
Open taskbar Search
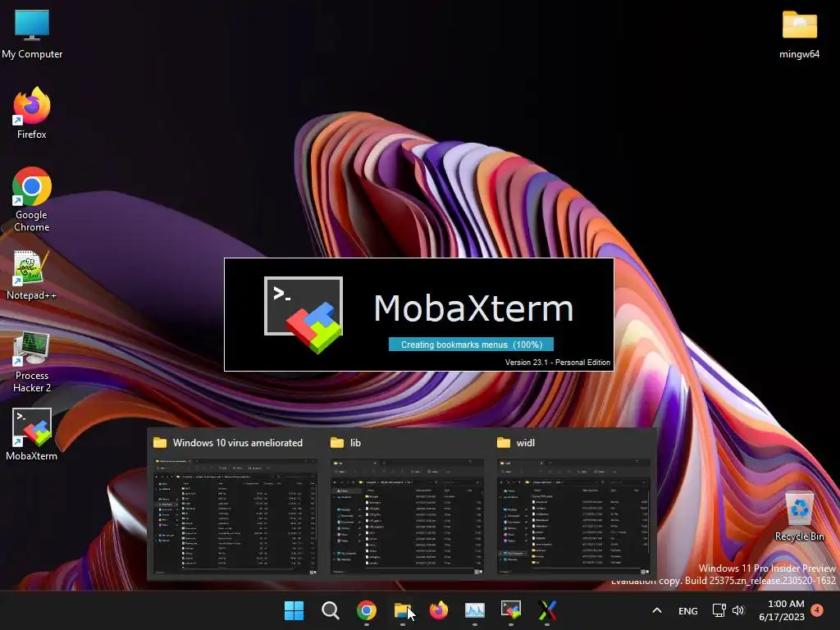click(330, 610)
